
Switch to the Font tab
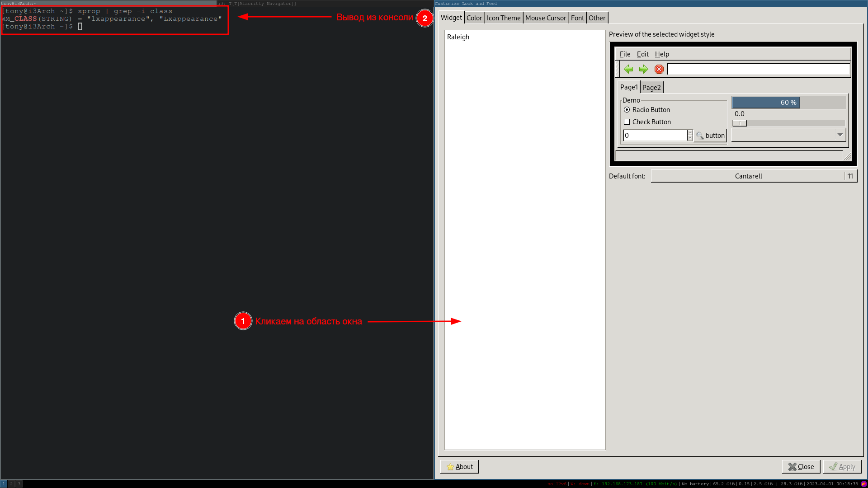(577, 18)
